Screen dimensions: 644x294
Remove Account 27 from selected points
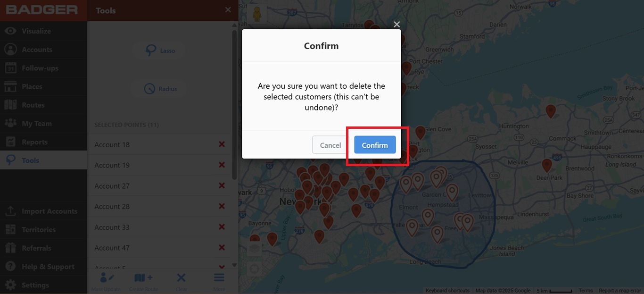pos(222,186)
